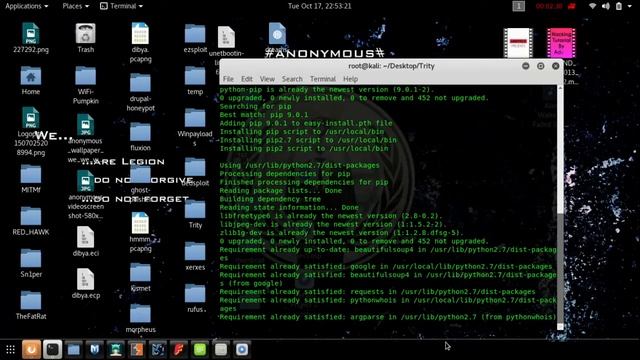
Task: Open the 227292.png desktop file
Action: click(31, 38)
